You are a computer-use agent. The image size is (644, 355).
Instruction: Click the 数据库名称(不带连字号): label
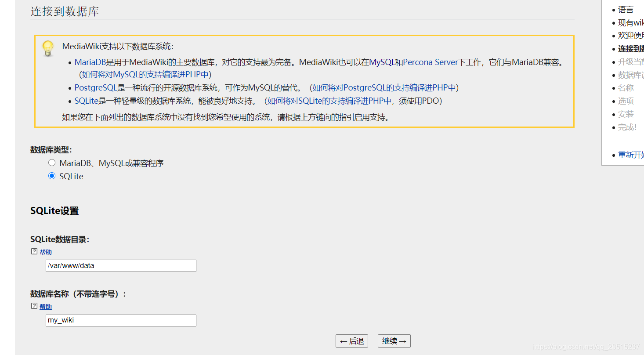pyautogui.click(x=79, y=294)
